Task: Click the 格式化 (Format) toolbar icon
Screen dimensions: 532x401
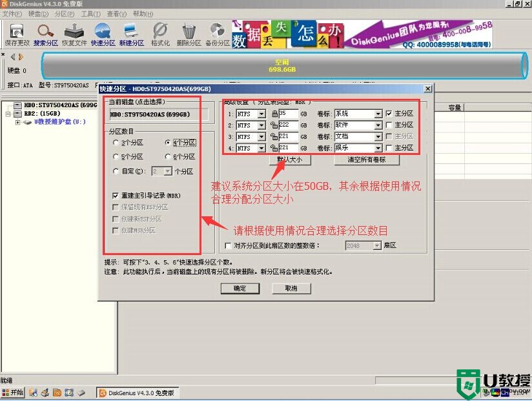Action: pyautogui.click(x=160, y=32)
